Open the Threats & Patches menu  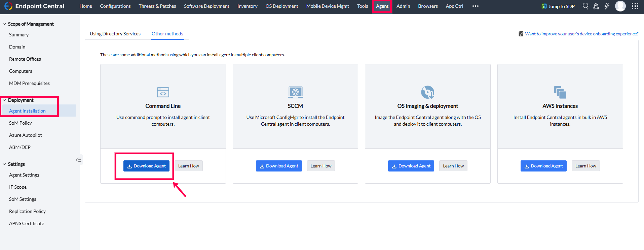(x=157, y=6)
